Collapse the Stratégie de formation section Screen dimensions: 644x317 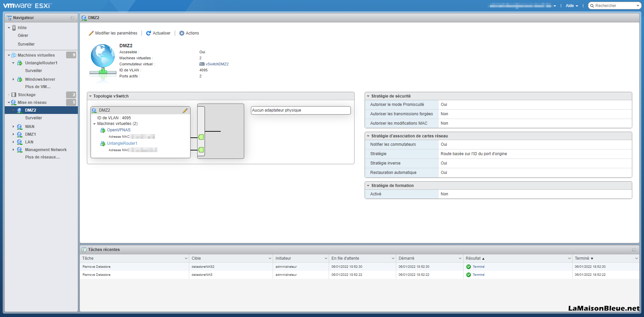click(x=368, y=186)
